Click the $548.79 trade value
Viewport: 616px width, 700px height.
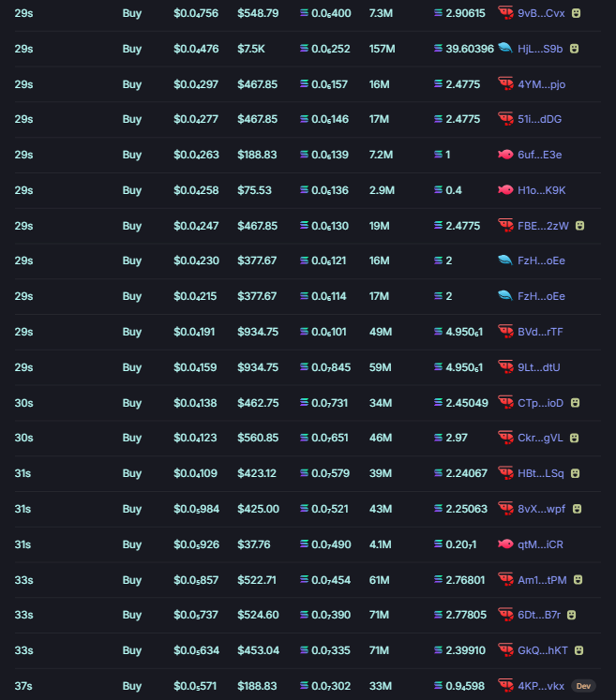[x=258, y=13]
